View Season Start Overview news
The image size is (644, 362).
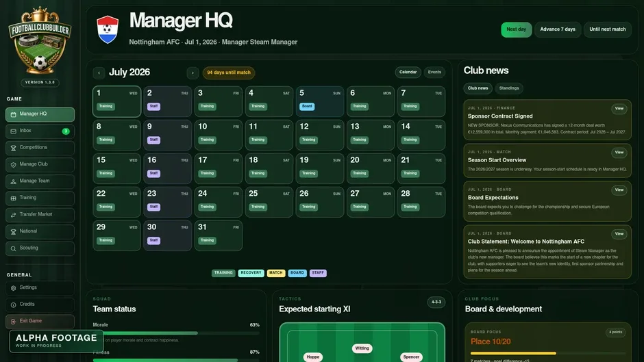tap(619, 153)
